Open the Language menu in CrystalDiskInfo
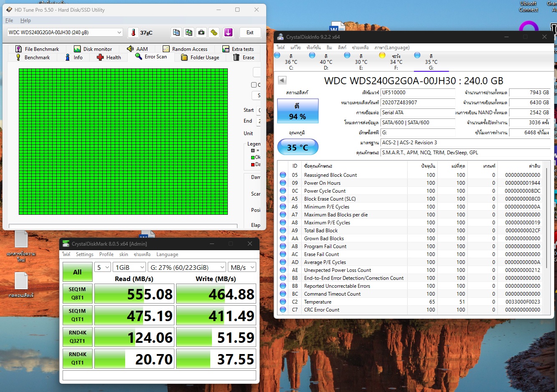557x392 pixels. click(x=392, y=48)
